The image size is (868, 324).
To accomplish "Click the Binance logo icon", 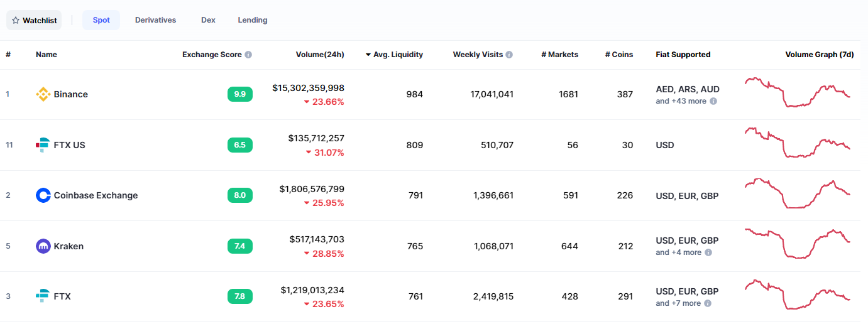I will (x=43, y=94).
